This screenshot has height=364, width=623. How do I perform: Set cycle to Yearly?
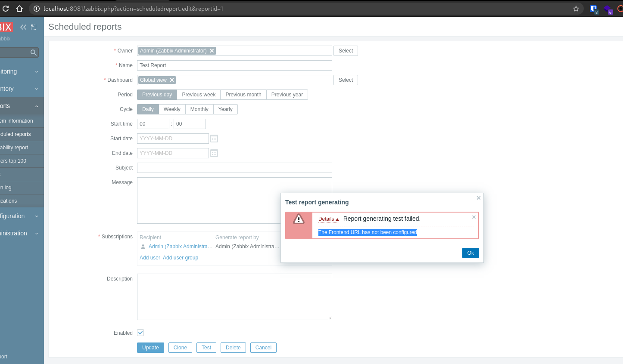(225, 109)
